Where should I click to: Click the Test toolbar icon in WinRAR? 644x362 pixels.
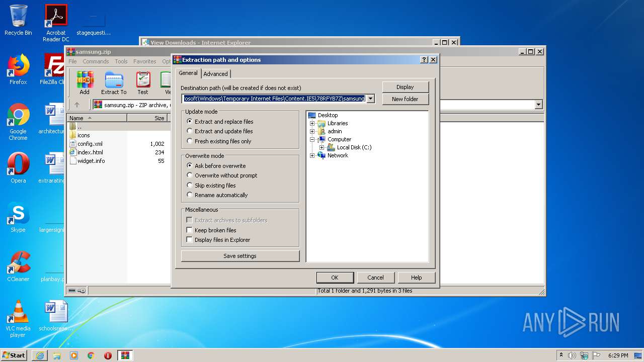143,82
